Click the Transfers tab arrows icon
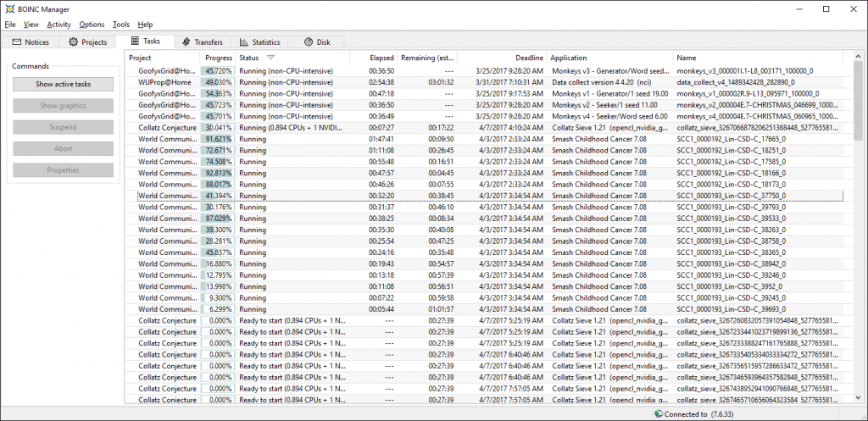This screenshot has width=868, height=421. 186,42
